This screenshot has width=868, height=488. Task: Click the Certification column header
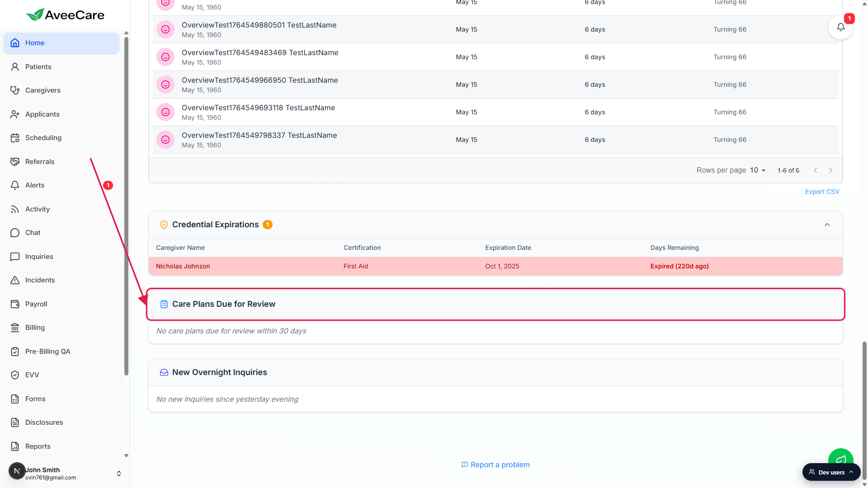(x=362, y=248)
